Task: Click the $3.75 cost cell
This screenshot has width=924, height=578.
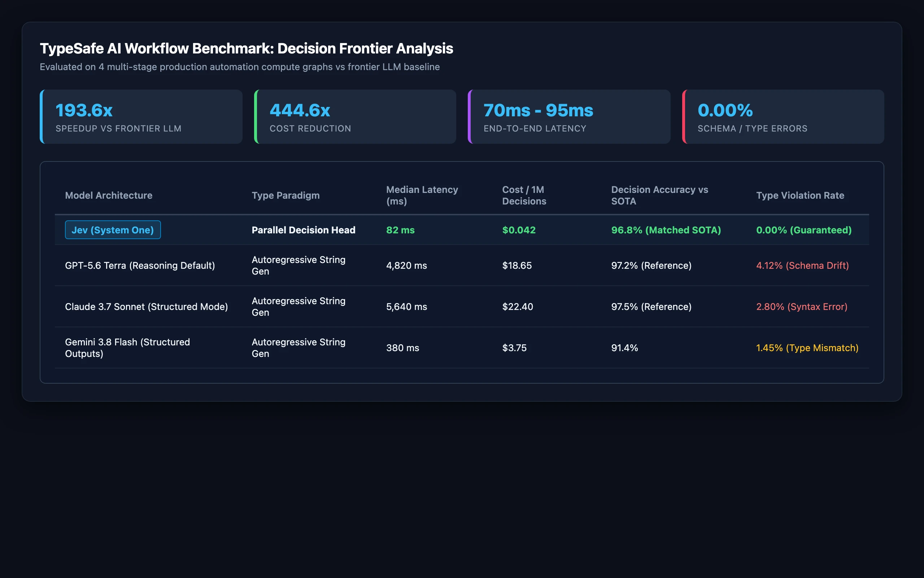Action: point(514,348)
